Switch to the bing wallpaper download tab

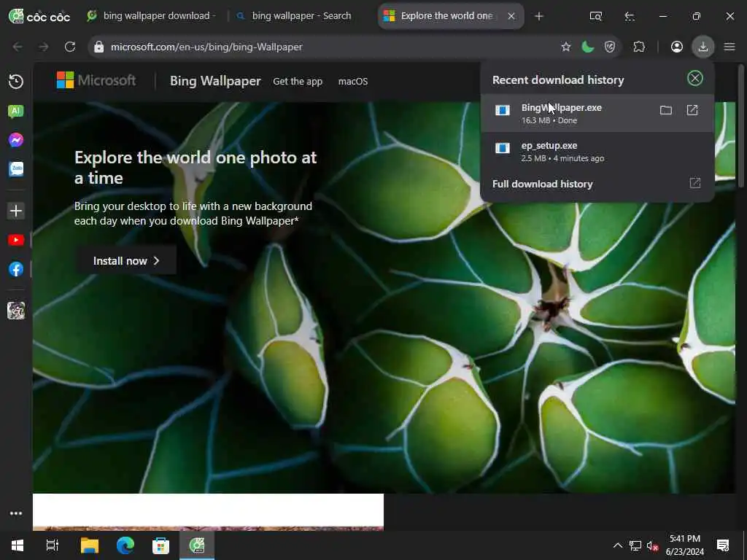152,16
